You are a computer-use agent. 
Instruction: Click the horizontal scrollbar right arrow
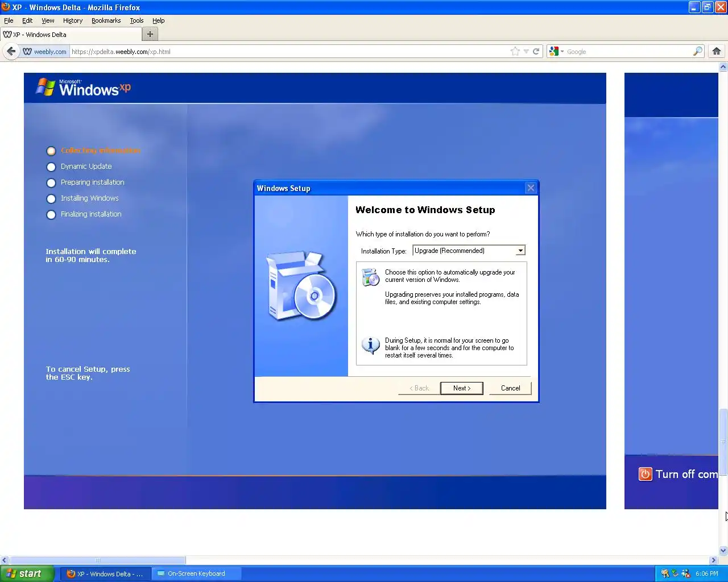click(x=714, y=560)
